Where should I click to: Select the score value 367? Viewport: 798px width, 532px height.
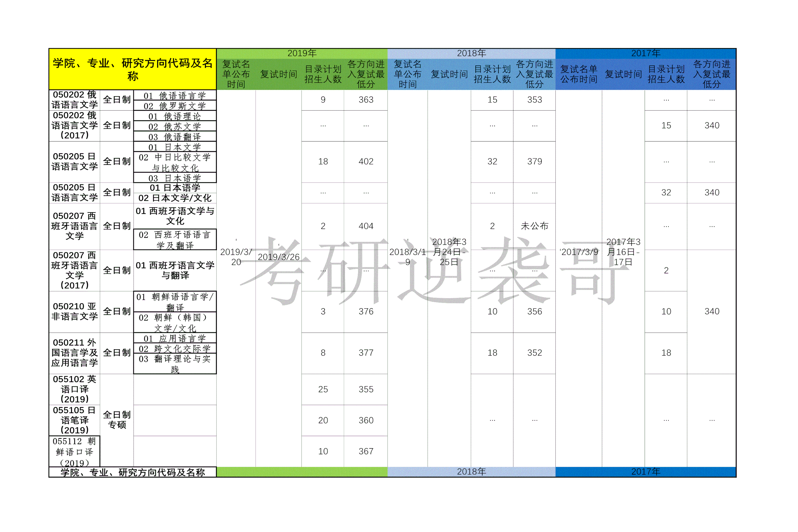click(x=366, y=452)
